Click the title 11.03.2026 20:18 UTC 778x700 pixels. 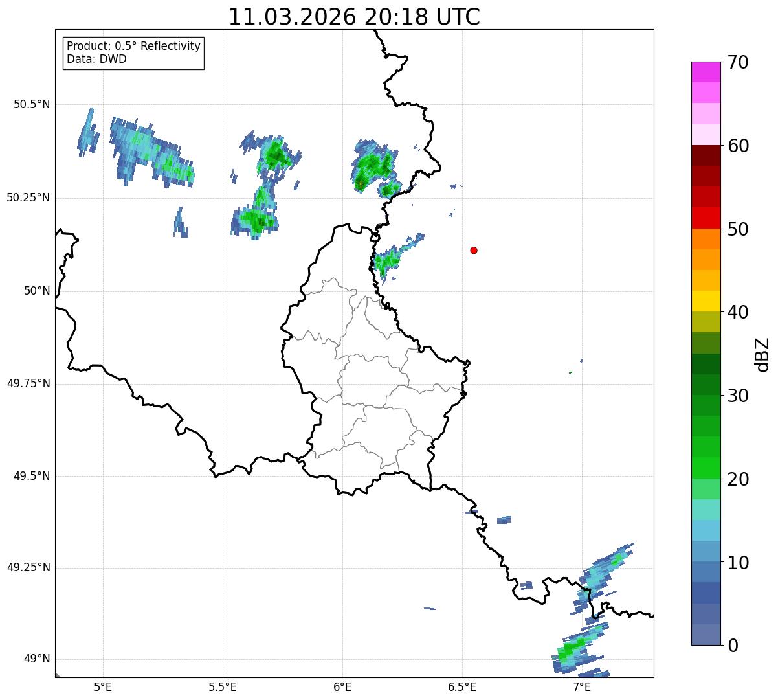point(354,17)
